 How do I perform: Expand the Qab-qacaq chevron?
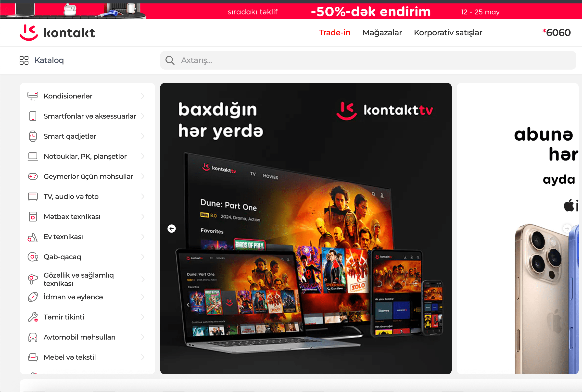143,257
